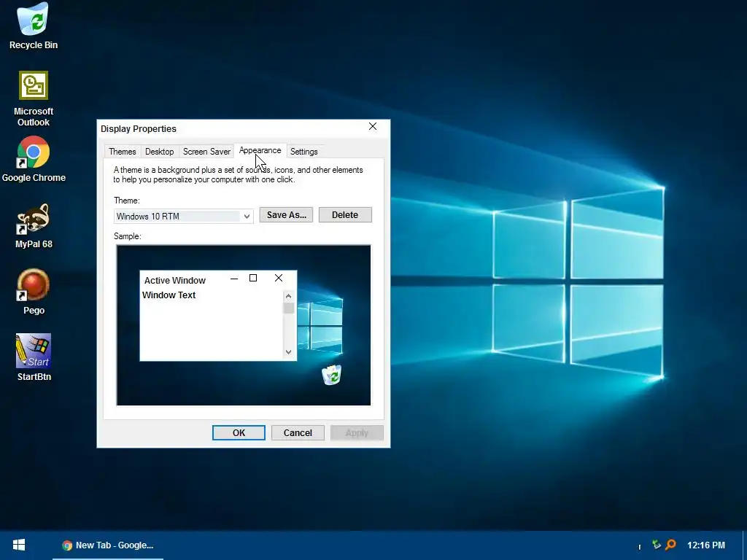Select the Appearance tab
The height and width of the screenshot is (560, 747).
pyautogui.click(x=260, y=150)
